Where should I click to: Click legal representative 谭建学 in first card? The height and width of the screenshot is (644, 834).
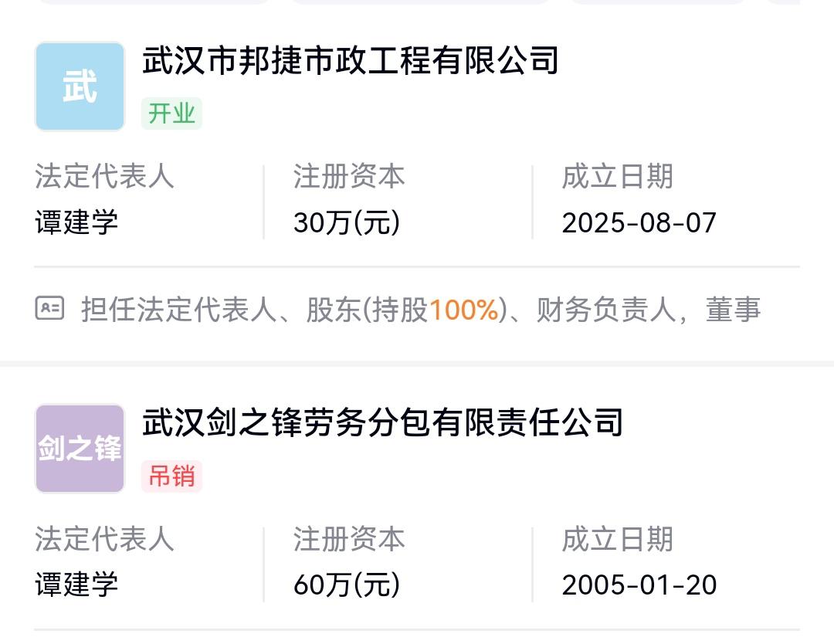76,223
